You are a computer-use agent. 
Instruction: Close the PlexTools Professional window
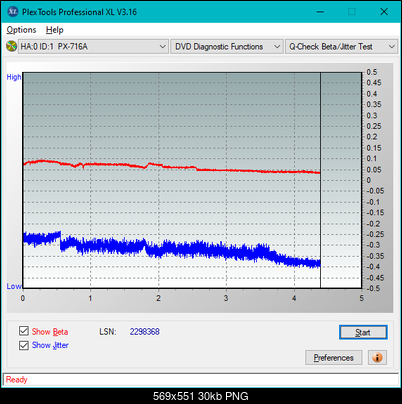(384, 12)
